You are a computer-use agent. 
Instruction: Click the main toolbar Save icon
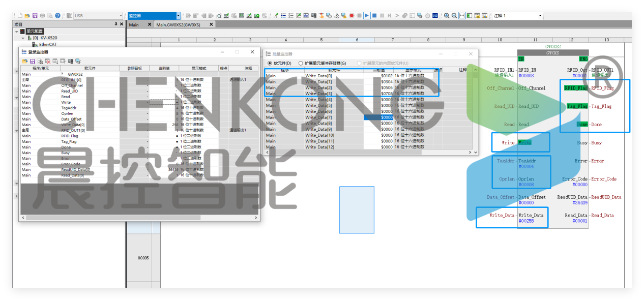tap(35, 16)
